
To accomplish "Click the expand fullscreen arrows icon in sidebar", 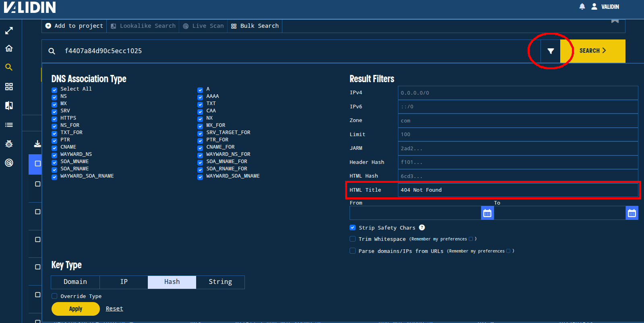I will click(x=9, y=31).
